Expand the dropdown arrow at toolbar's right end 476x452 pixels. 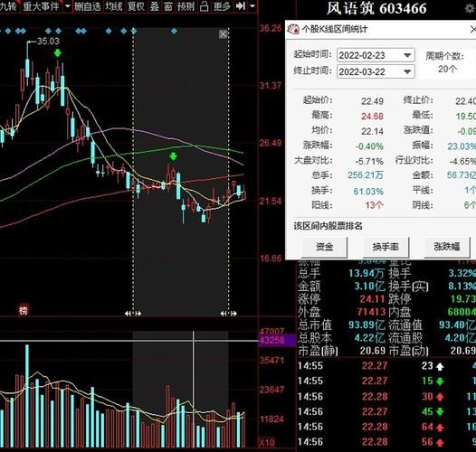point(252,6)
